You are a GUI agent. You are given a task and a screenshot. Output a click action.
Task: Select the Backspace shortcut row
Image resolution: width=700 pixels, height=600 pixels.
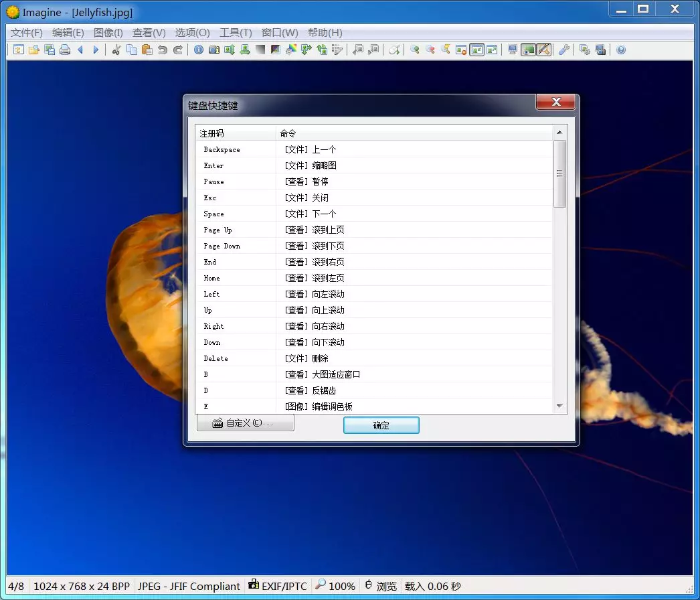point(374,149)
